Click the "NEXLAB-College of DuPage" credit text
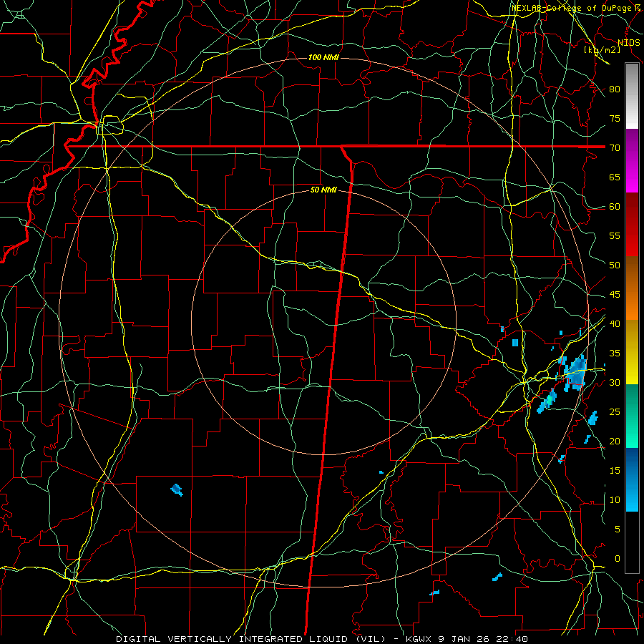The height and width of the screenshot is (644, 644). coord(572,8)
